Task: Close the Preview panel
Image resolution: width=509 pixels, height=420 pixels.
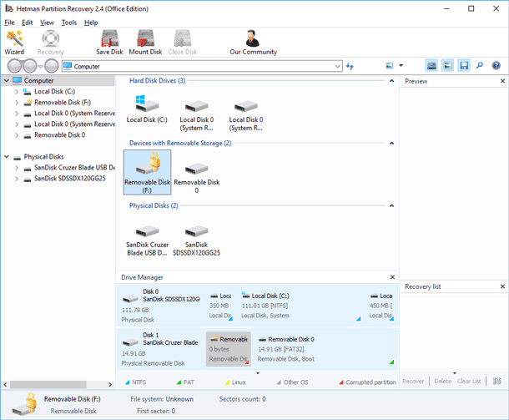Action: coord(502,81)
